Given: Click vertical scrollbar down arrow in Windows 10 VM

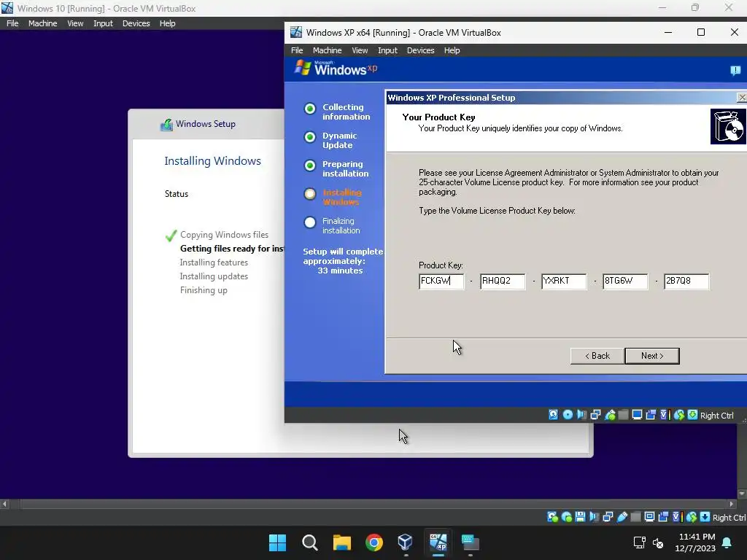Looking at the screenshot, I should click(741, 494).
